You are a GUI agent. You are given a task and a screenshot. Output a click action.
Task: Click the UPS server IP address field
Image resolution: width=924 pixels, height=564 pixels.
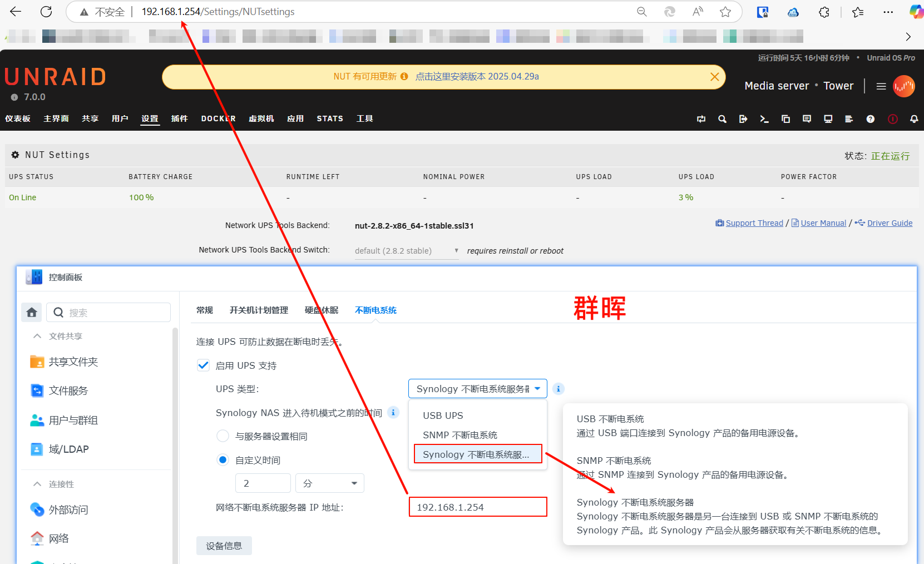(477, 507)
